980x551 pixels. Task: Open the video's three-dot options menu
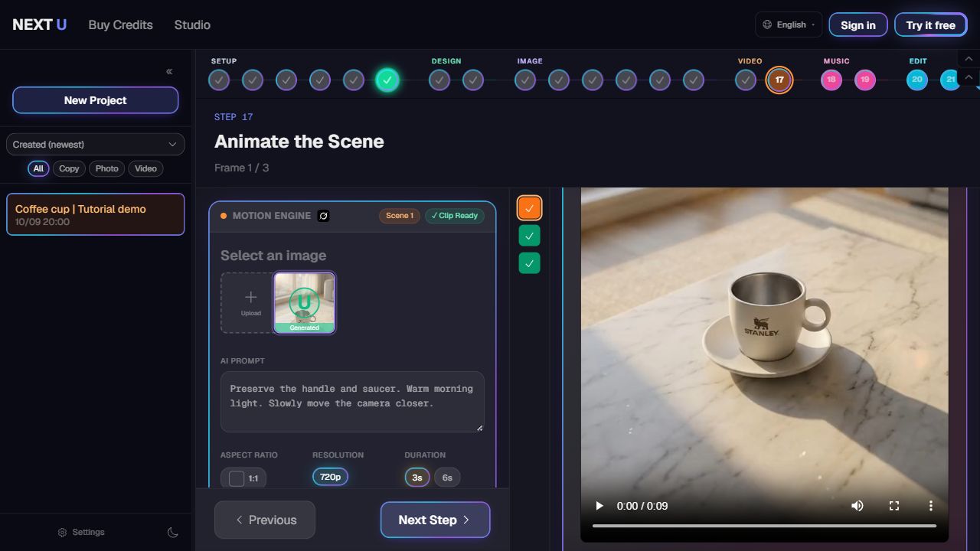click(930, 506)
